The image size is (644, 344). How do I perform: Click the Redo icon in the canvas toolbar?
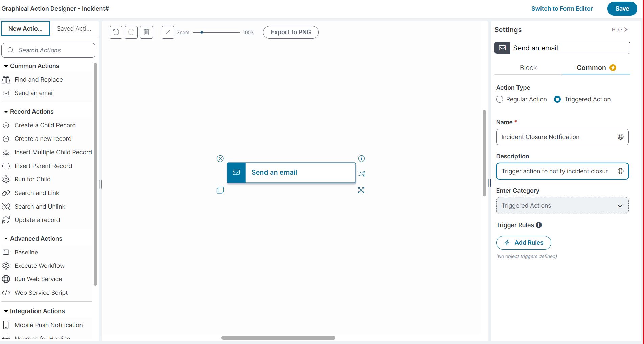[x=131, y=32]
